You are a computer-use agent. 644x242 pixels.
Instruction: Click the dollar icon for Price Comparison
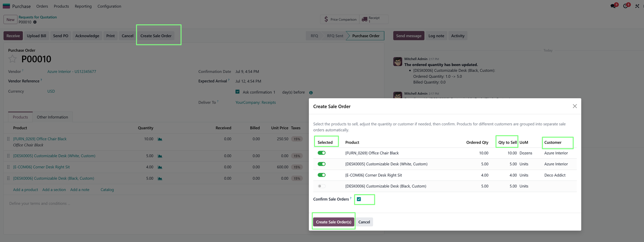point(326,19)
